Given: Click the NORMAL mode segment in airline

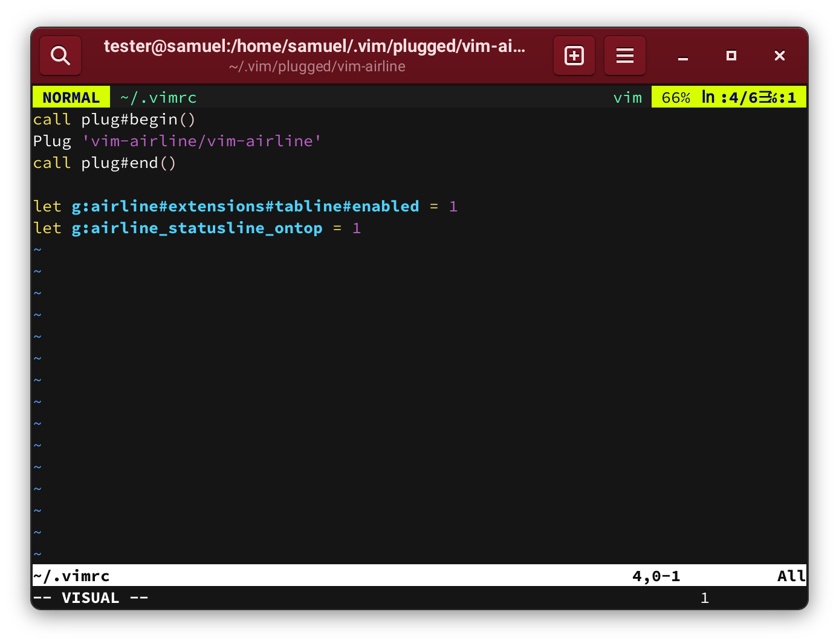Looking at the screenshot, I should pyautogui.click(x=71, y=97).
